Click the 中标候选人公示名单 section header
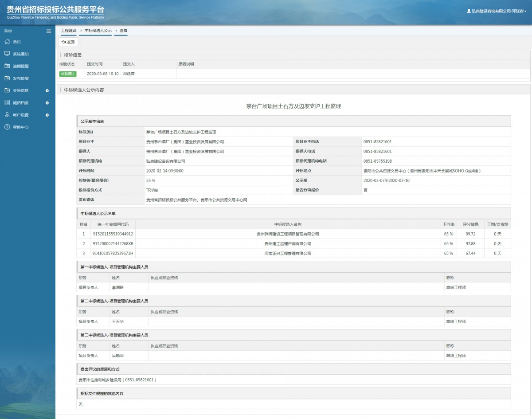Image resolution: width=532 pixels, height=419 pixels. tap(293, 213)
